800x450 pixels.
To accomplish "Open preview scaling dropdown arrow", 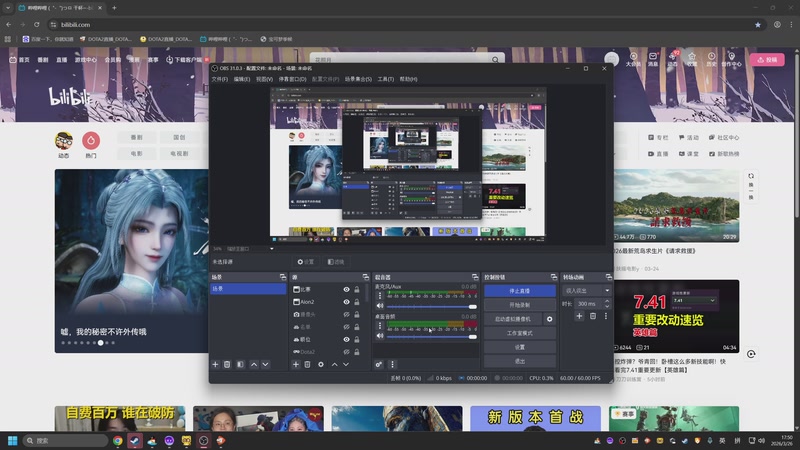I will 271,249.
